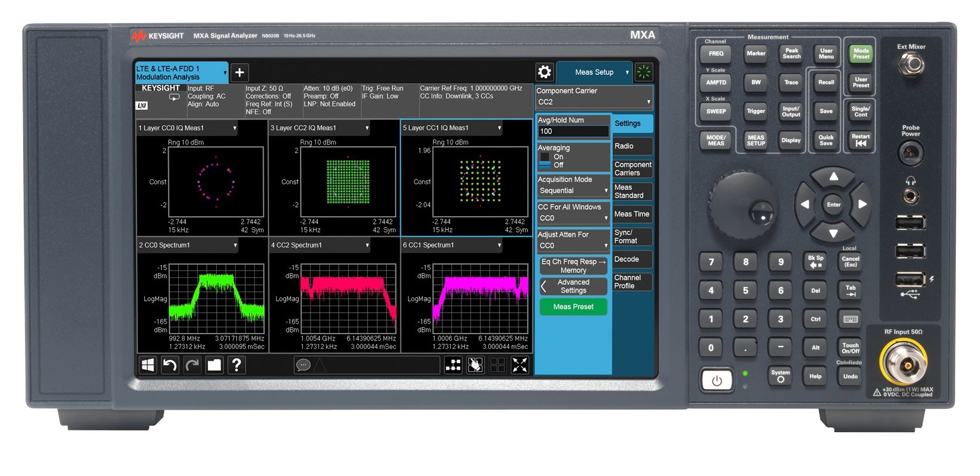The image size is (980, 476).
Task: Push the Quick Save hardkey
Action: (826, 140)
